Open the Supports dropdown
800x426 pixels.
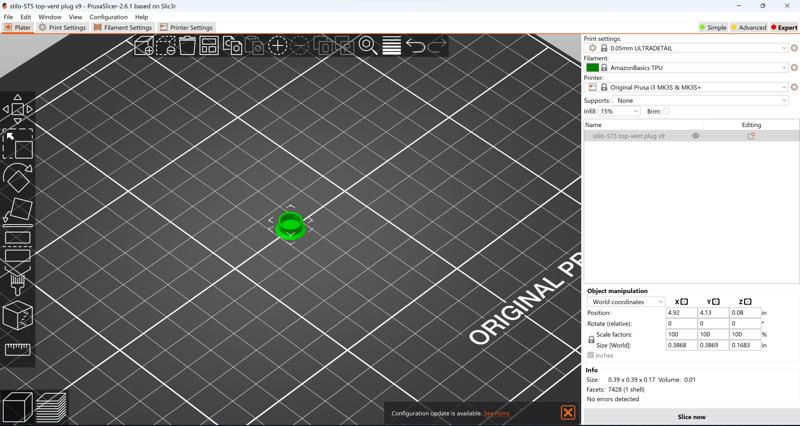pyautogui.click(x=701, y=101)
